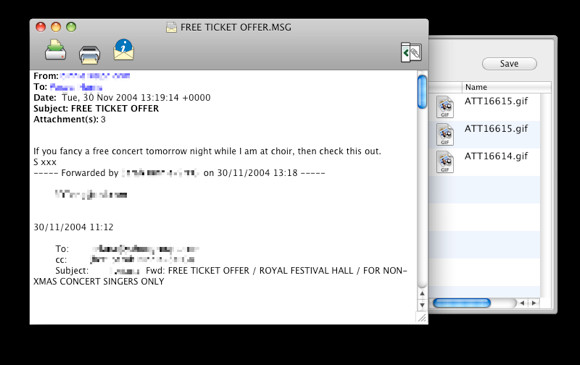Click the message scroll down arrow
Screen dimensions: 580x365
[x=422, y=305]
